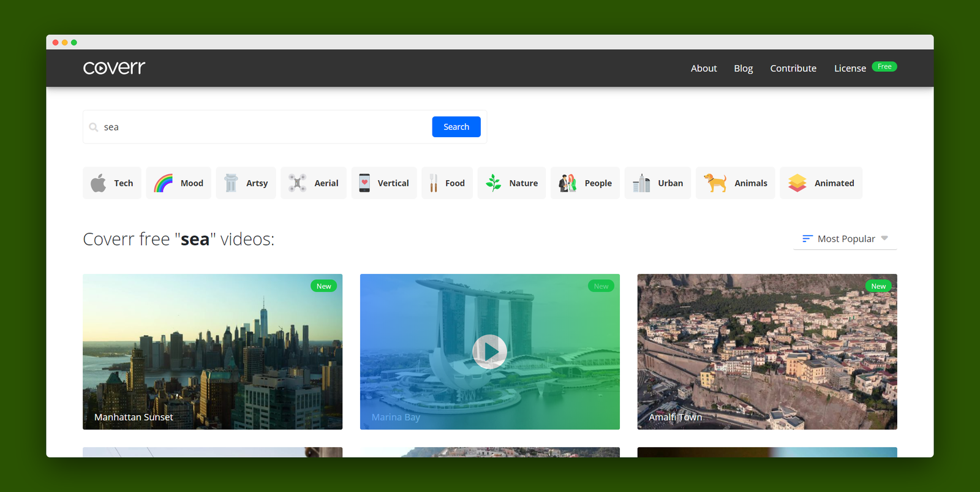This screenshot has height=492, width=980.
Task: Select the Vertical phone category
Action: (x=384, y=183)
